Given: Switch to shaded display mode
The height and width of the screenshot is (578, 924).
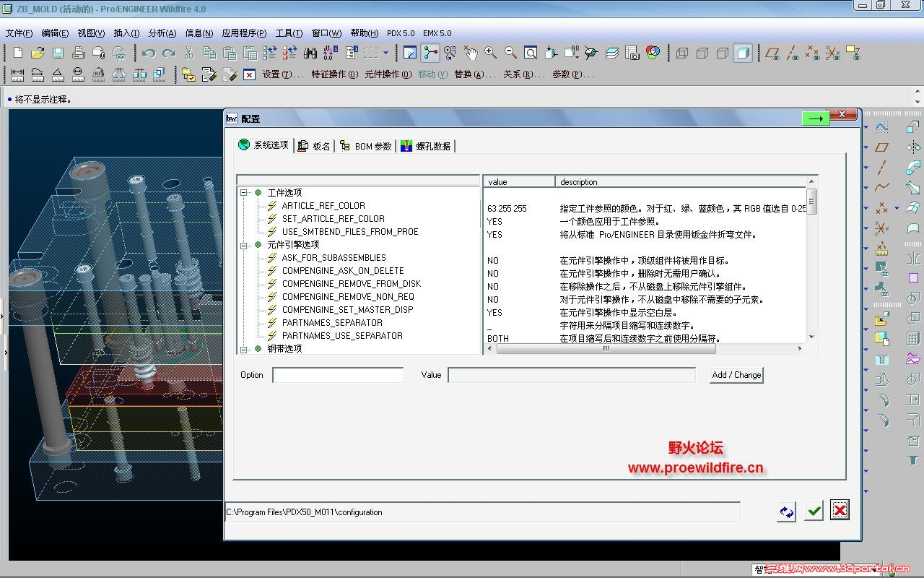Looking at the screenshot, I should (743, 53).
